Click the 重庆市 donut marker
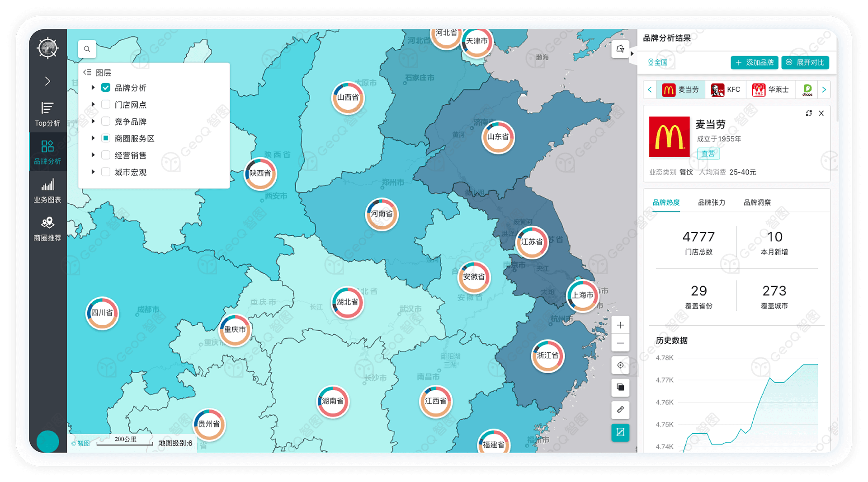This screenshot has width=868, height=482. (x=235, y=330)
